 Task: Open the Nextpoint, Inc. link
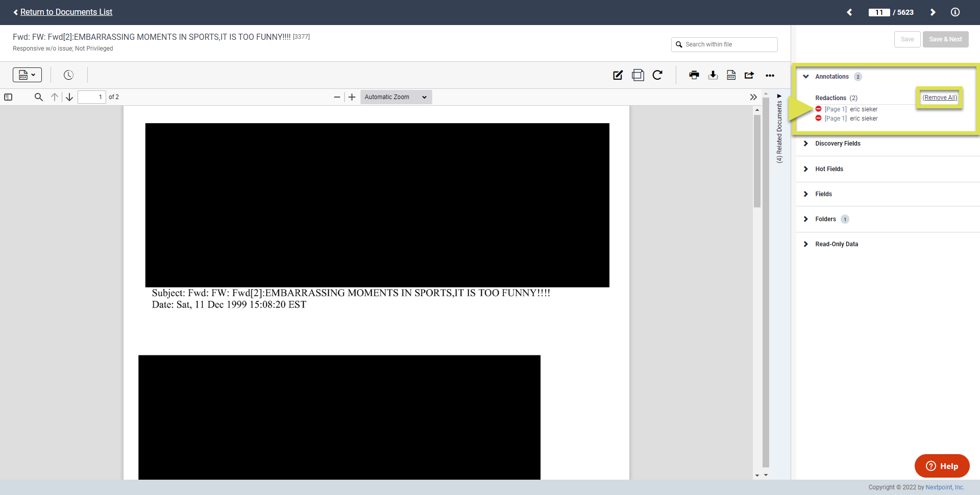[x=945, y=487]
